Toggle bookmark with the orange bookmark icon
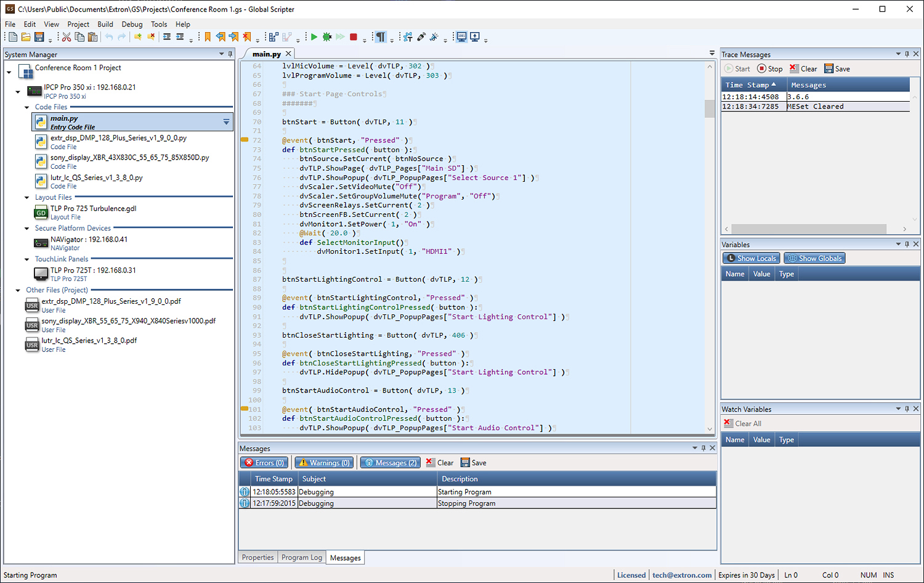This screenshot has width=924, height=583. [x=208, y=37]
